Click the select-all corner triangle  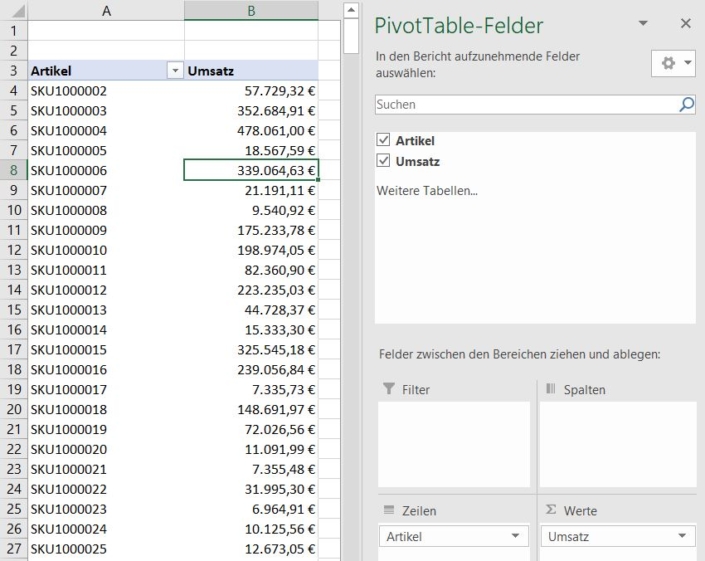point(17,10)
